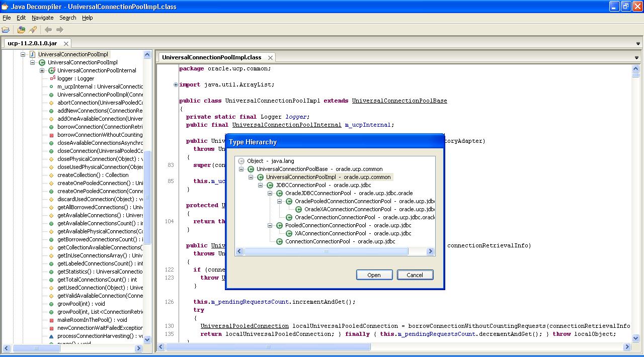Expand the UniversalConnectionPoolInternal tree node
This screenshot has height=357, width=644.
[42, 70]
